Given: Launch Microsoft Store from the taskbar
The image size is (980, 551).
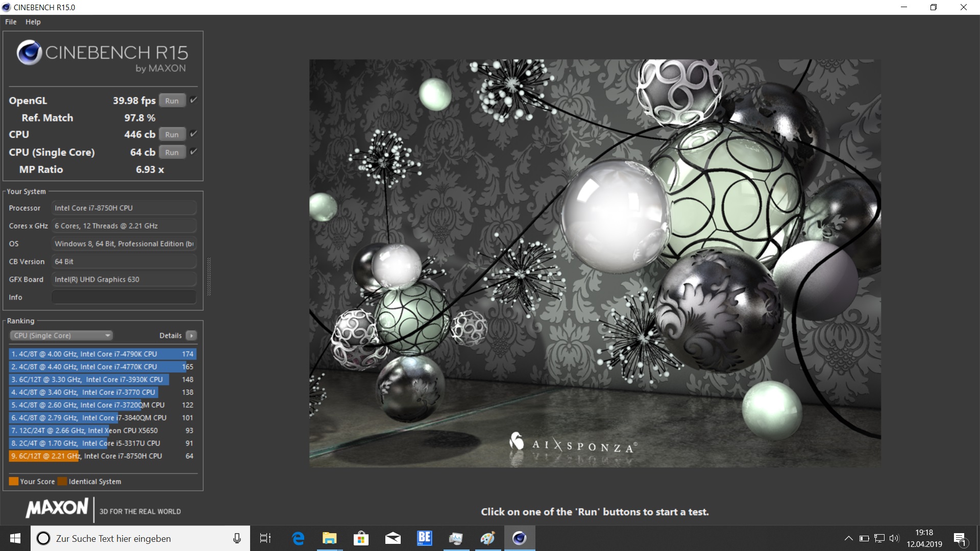Looking at the screenshot, I should click(361, 538).
